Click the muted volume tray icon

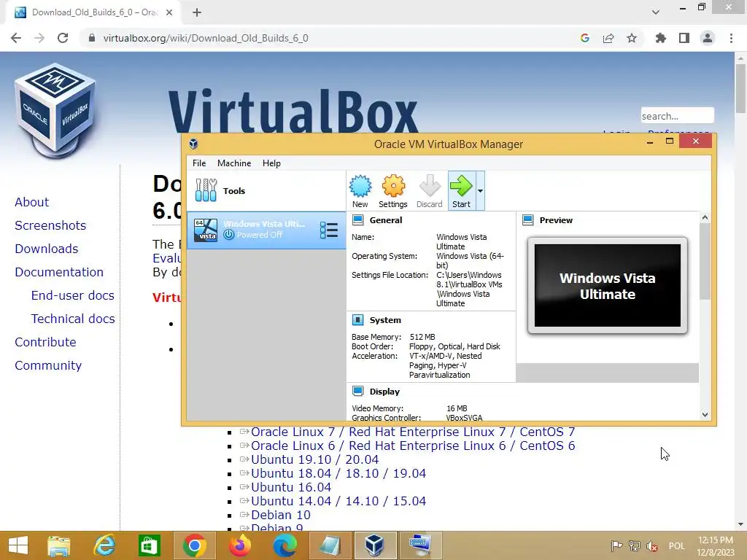pos(652,546)
